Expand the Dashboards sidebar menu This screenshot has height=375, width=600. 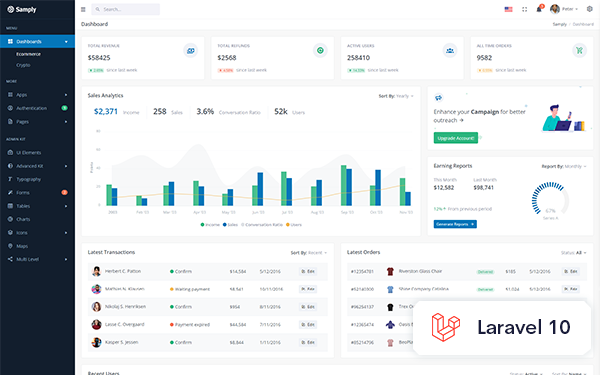[38, 41]
